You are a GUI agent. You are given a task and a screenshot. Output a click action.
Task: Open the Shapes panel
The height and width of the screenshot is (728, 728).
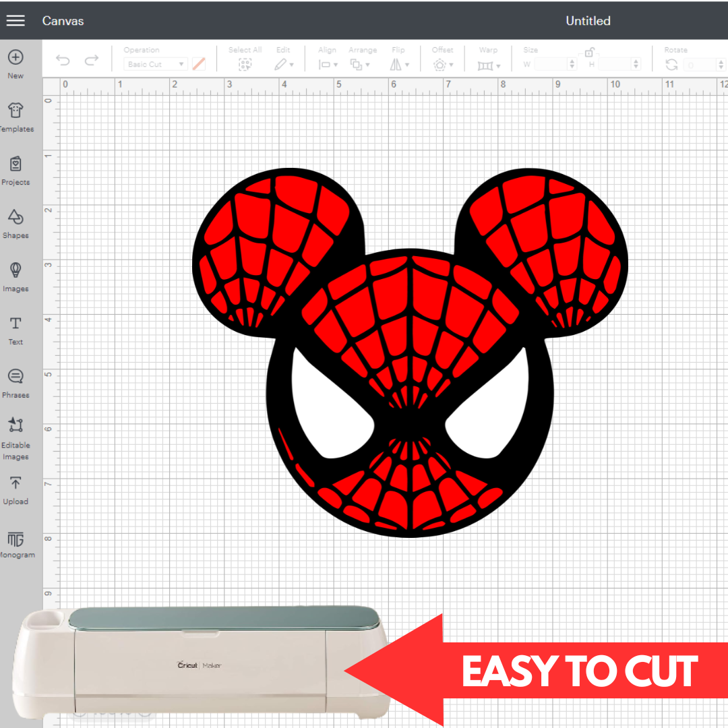tap(16, 224)
